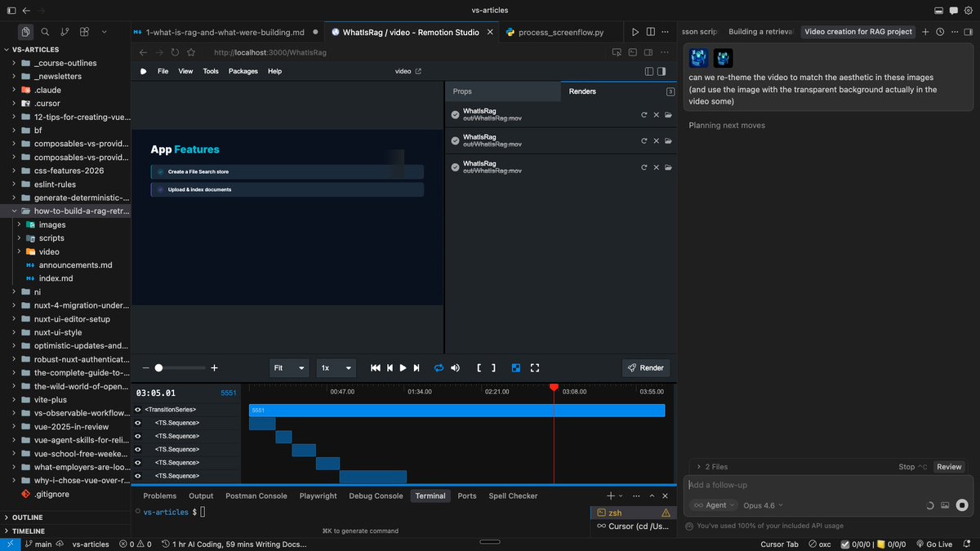
Task: Stop agent generation with the round button
Action: (962, 505)
